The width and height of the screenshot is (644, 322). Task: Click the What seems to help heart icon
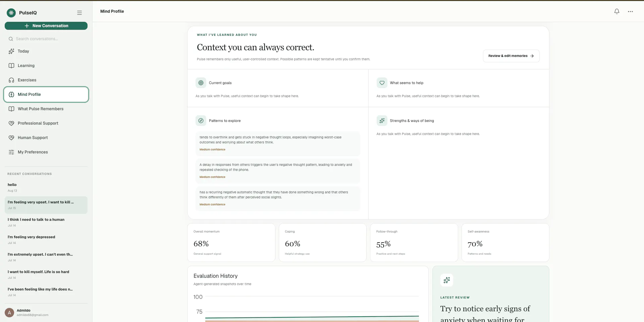[382, 83]
